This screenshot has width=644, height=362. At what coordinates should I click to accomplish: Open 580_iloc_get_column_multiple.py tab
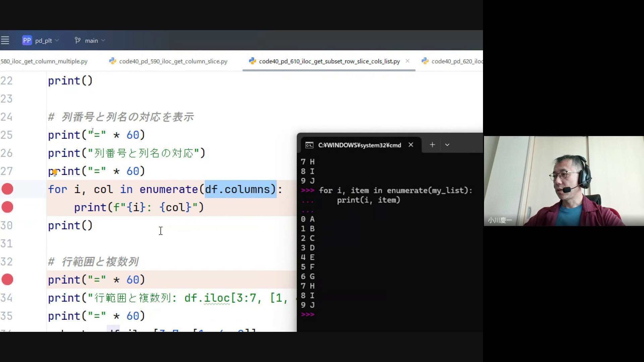tap(44, 61)
